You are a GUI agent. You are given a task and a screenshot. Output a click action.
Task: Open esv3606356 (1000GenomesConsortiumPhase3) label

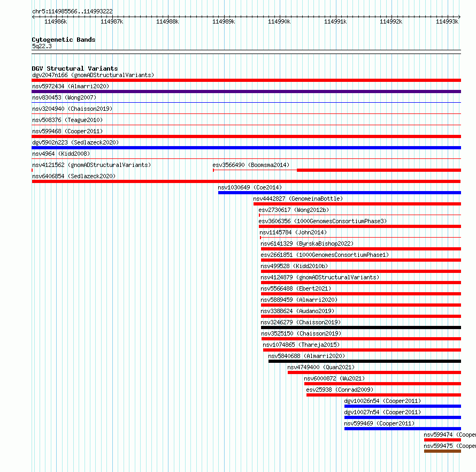323,221
